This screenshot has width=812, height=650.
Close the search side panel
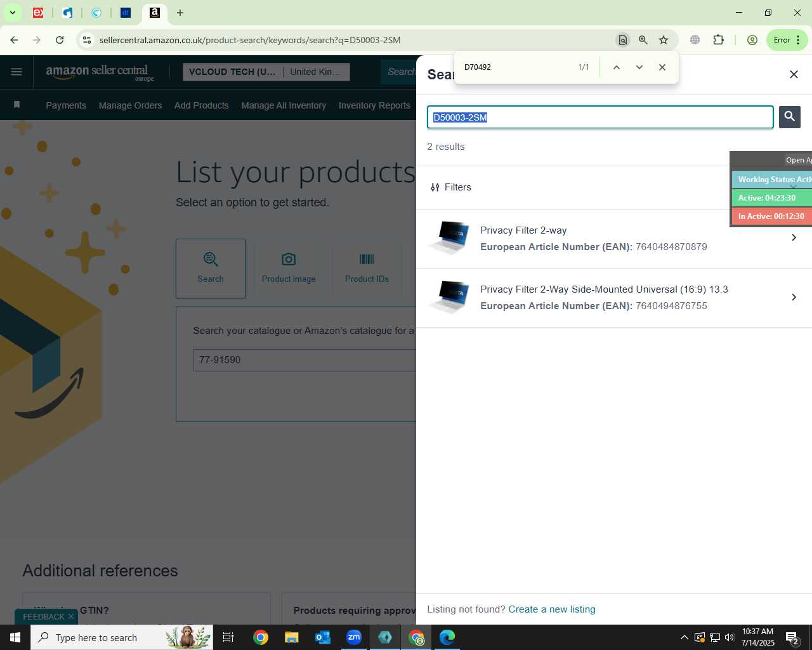tap(794, 74)
